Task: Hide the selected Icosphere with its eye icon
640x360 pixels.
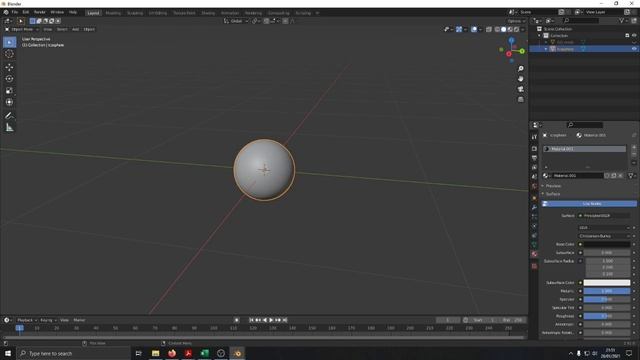Action: point(634,49)
